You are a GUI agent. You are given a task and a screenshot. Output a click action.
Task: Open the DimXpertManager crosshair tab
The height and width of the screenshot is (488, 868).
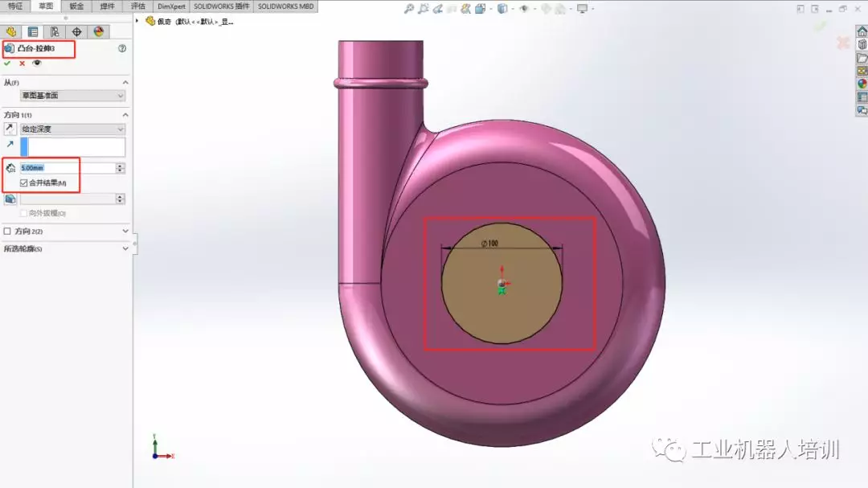click(76, 31)
